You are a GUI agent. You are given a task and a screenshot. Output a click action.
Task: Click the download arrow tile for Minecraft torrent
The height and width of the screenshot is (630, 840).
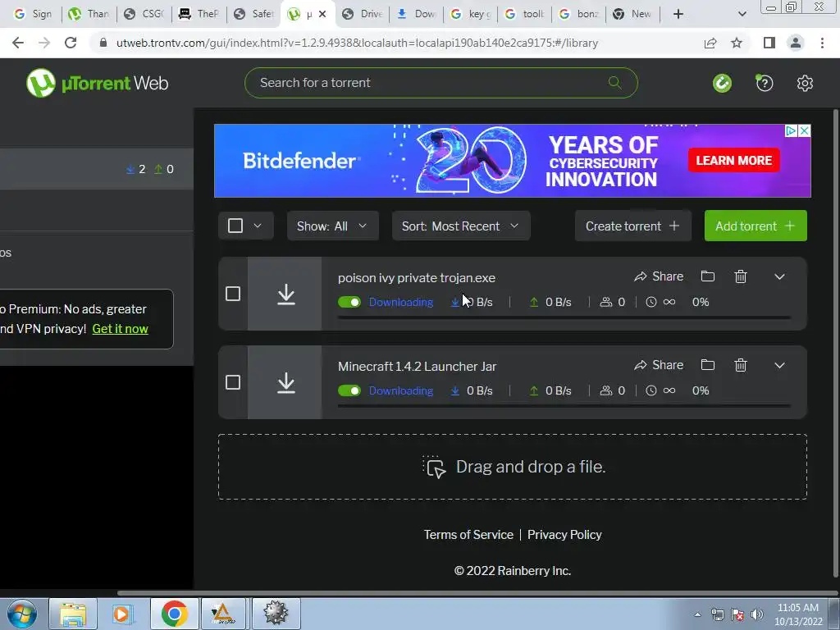coord(285,382)
